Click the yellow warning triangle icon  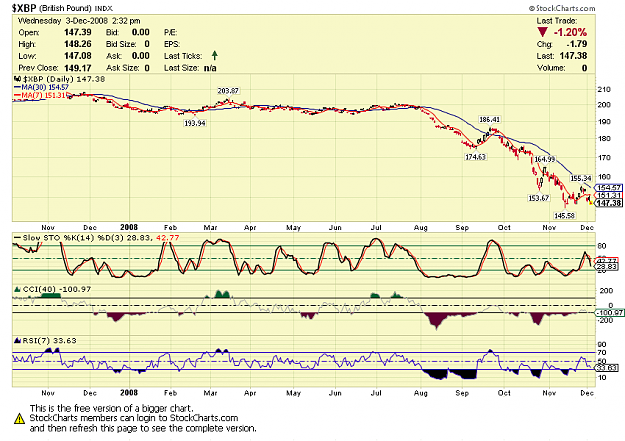[x=19, y=418]
